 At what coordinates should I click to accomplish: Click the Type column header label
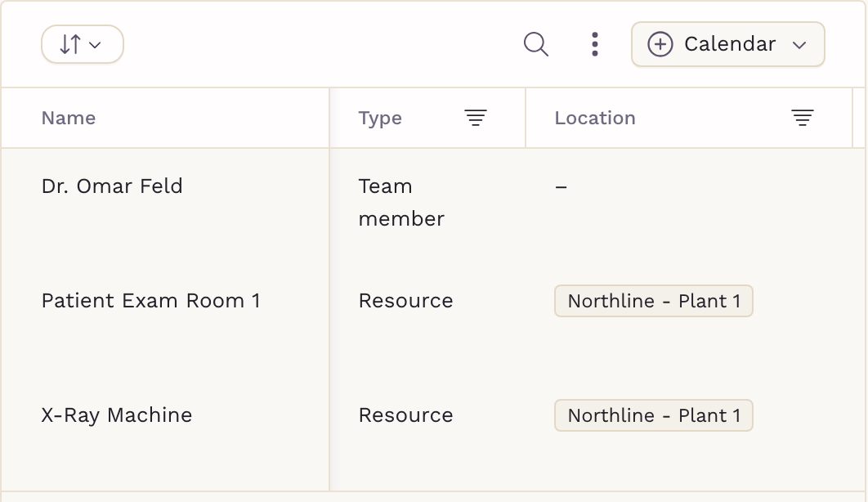[380, 118]
